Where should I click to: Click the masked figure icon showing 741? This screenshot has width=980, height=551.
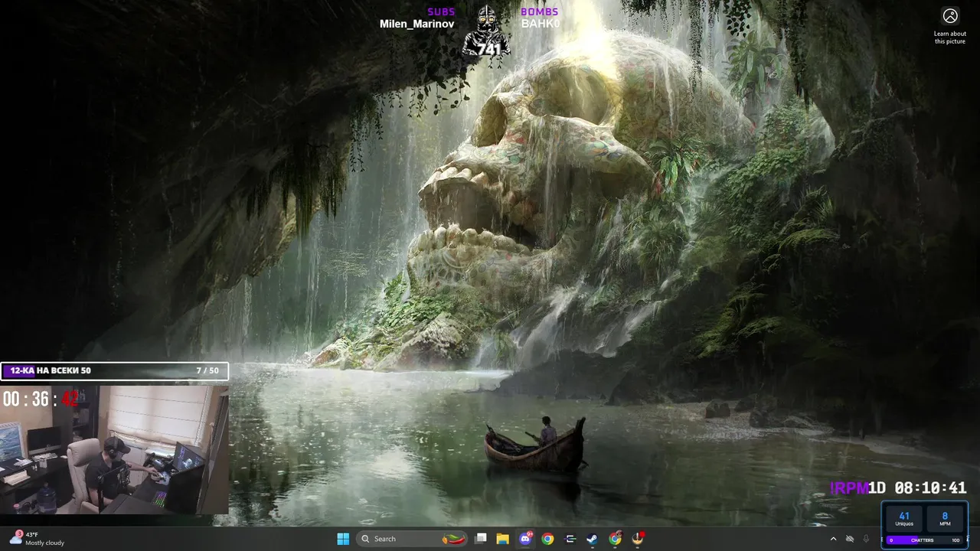[x=487, y=31]
